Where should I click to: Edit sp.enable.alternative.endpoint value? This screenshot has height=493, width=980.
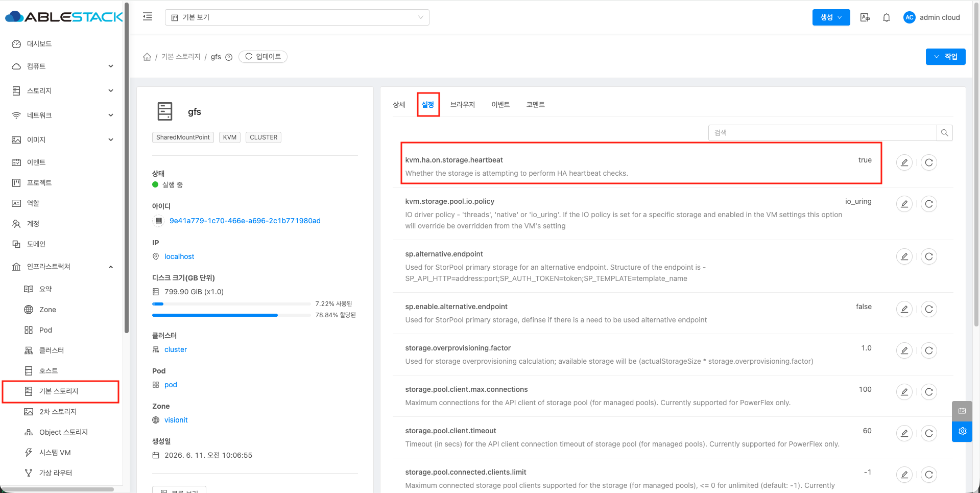pyautogui.click(x=904, y=309)
